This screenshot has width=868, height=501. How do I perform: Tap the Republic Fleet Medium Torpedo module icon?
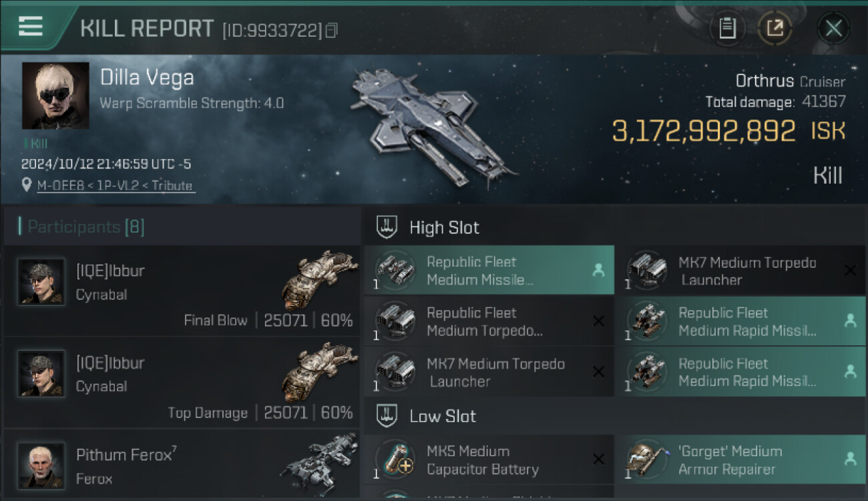point(395,321)
